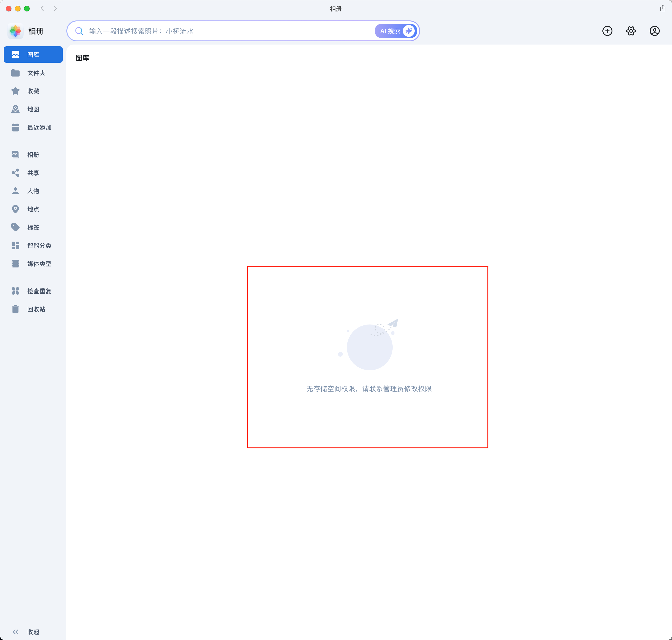Screen dimensions: 672x640
Task: Click the AI 搜索 sparkle button
Action: [396, 31]
